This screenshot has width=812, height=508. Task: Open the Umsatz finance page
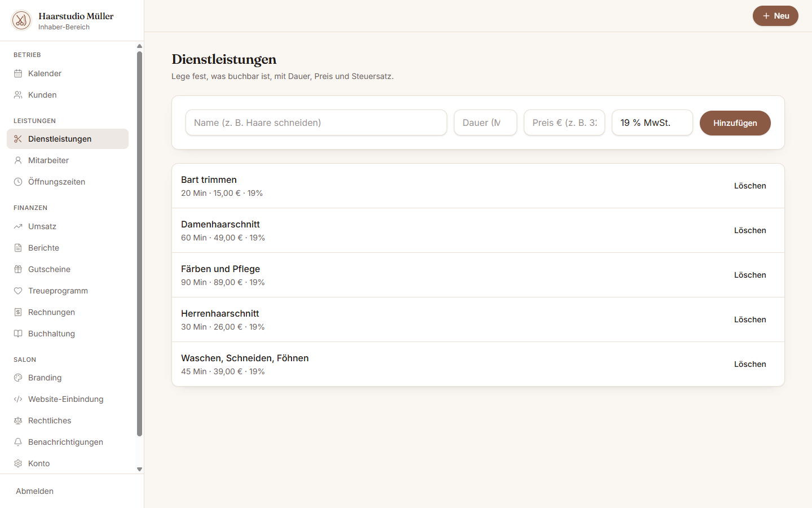click(68, 226)
